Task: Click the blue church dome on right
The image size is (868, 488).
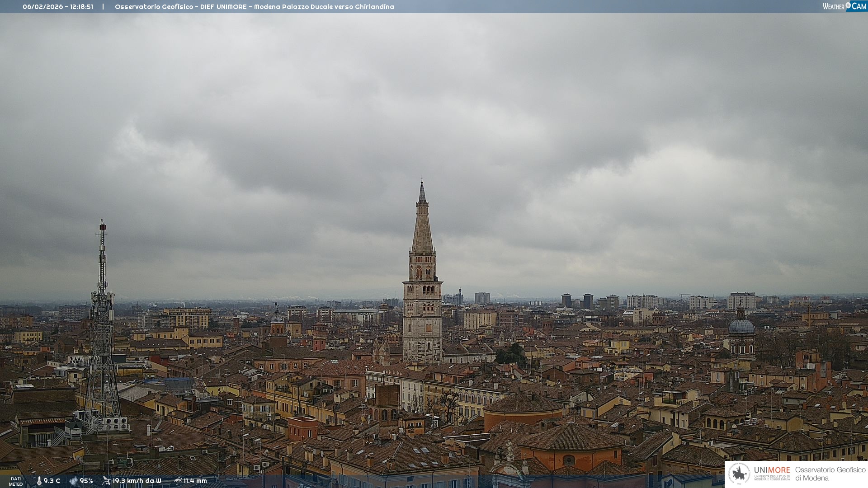Action: [x=741, y=326]
